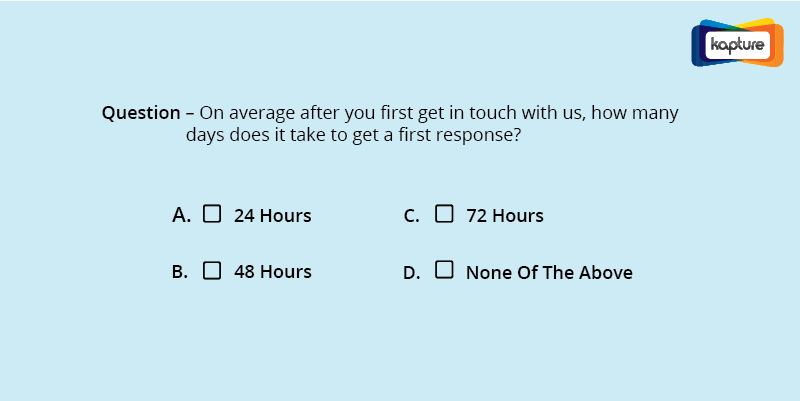Click the option letter "D."

point(412,273)
